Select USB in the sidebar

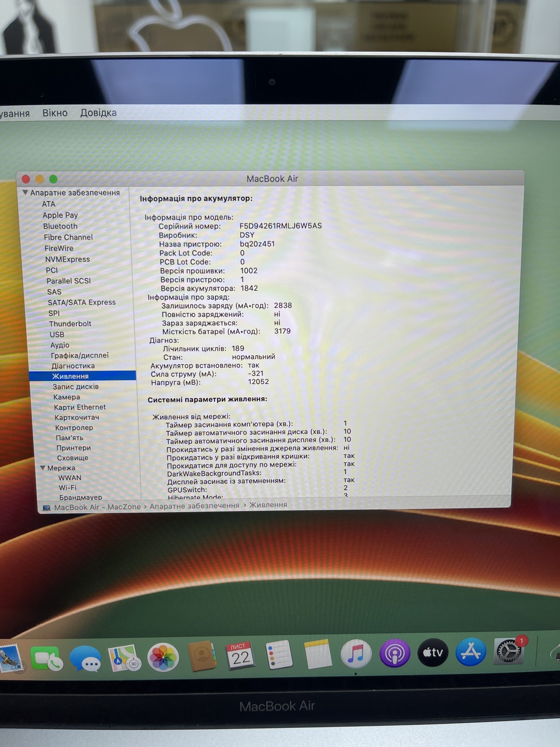pos(57,335)
